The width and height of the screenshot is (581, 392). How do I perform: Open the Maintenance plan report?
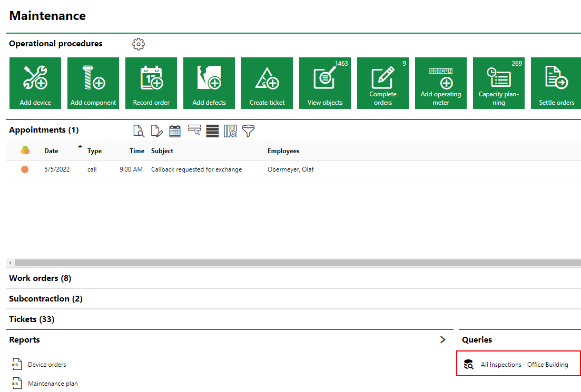tap(53, 384)
